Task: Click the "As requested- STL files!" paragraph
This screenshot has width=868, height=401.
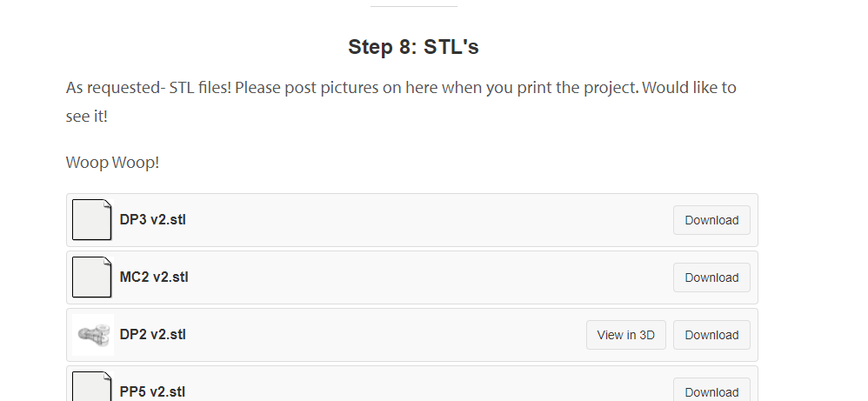Action: (x=401, y=88)
